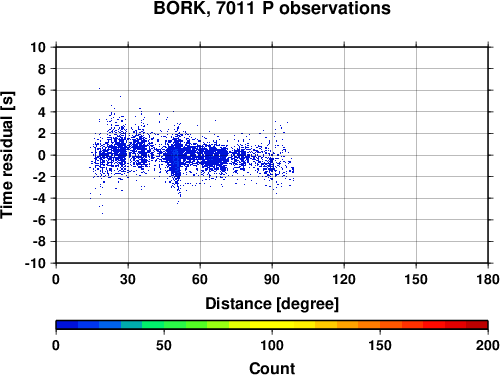Pick the yellow segment of the colorbar
The height and width of the screenshot is (375, 500).
click(x=272, y=325)
